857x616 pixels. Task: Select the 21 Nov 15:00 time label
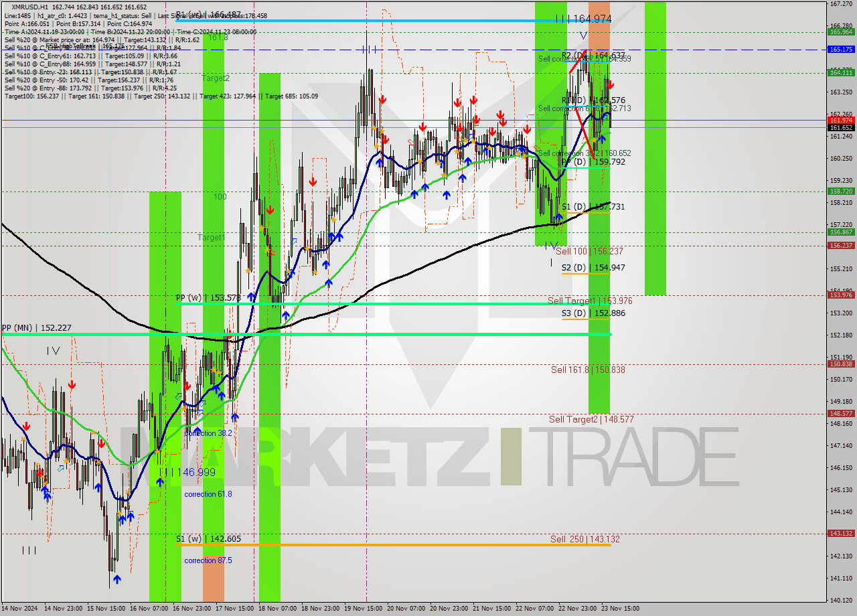click(x=491, y=609)
